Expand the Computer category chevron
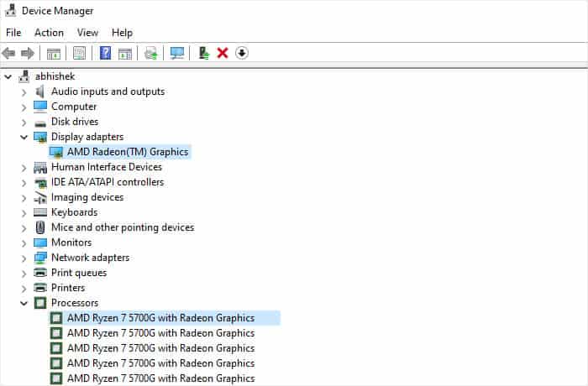 (x=24, y=107)
